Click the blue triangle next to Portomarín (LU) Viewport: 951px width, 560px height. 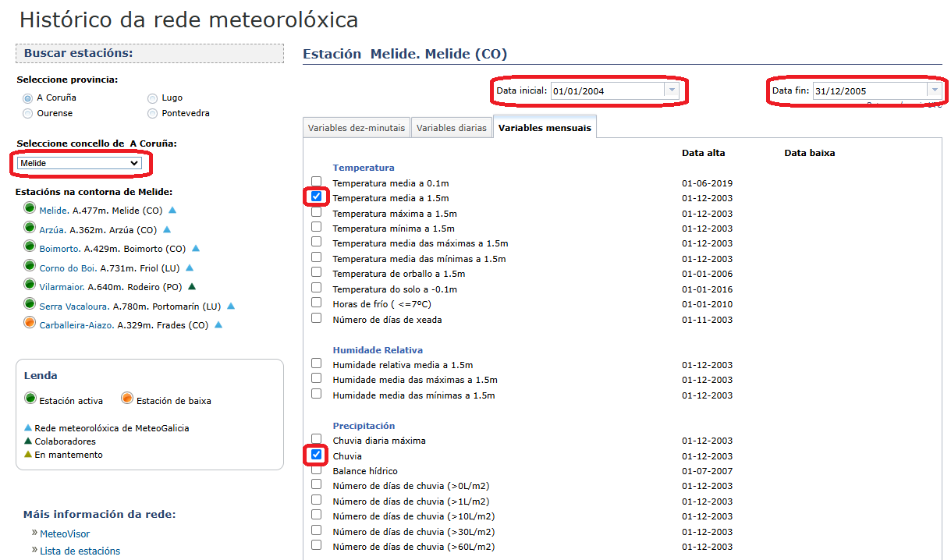coord(231,307)
